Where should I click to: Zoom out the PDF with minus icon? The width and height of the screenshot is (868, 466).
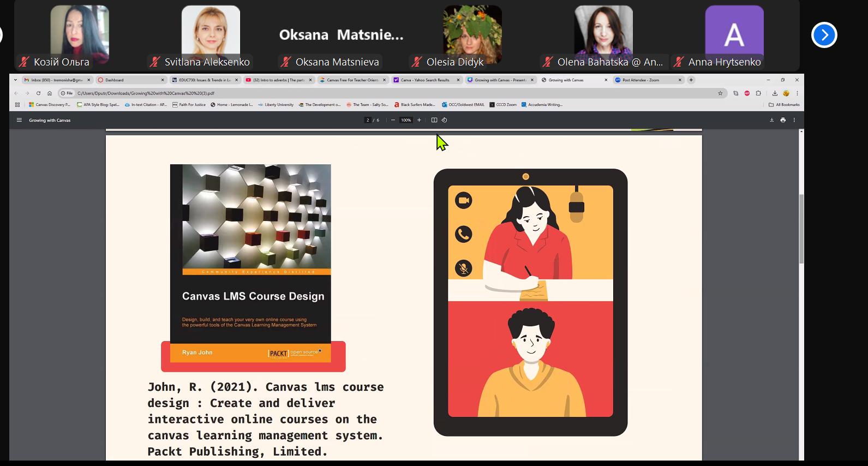point(393,120)
